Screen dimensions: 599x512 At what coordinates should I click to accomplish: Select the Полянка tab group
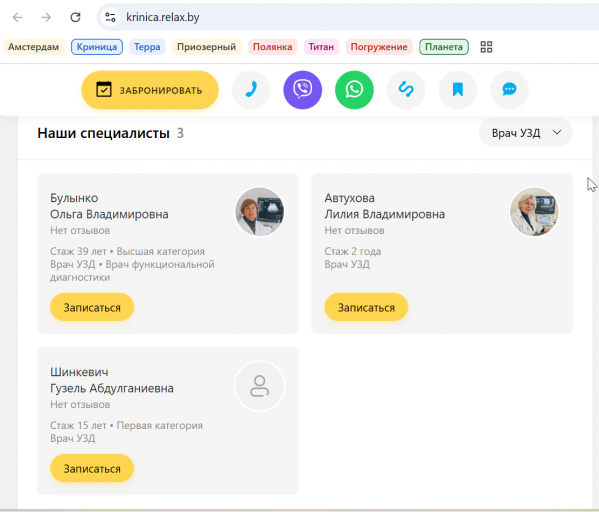tap(272, 47)
